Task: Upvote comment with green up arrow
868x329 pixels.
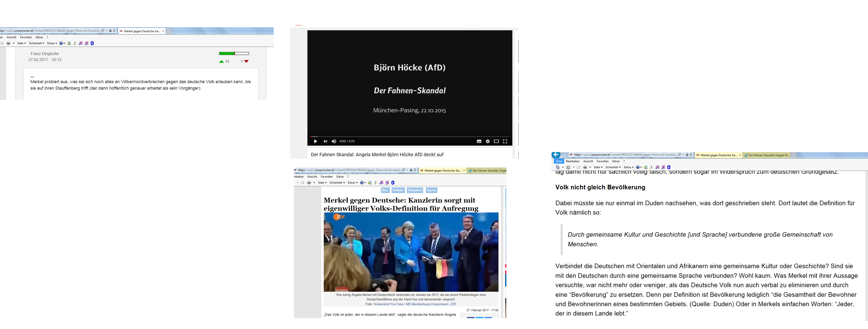Action: (x=221, y=61)
